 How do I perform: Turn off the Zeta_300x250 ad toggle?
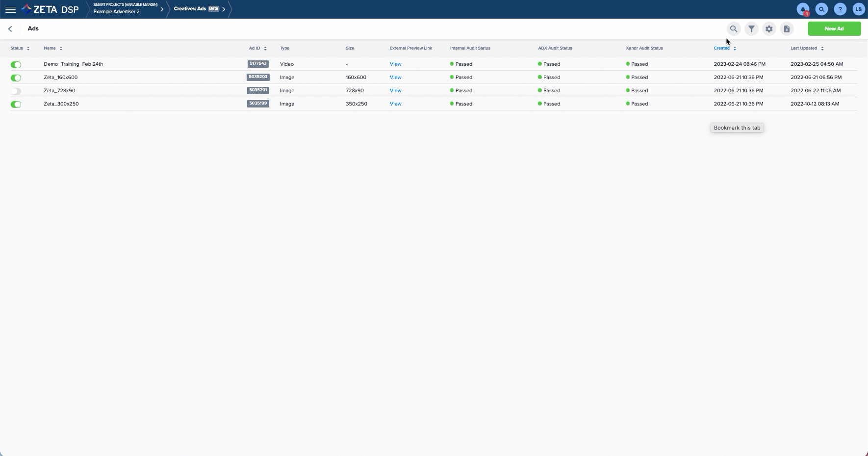(16, 104)
